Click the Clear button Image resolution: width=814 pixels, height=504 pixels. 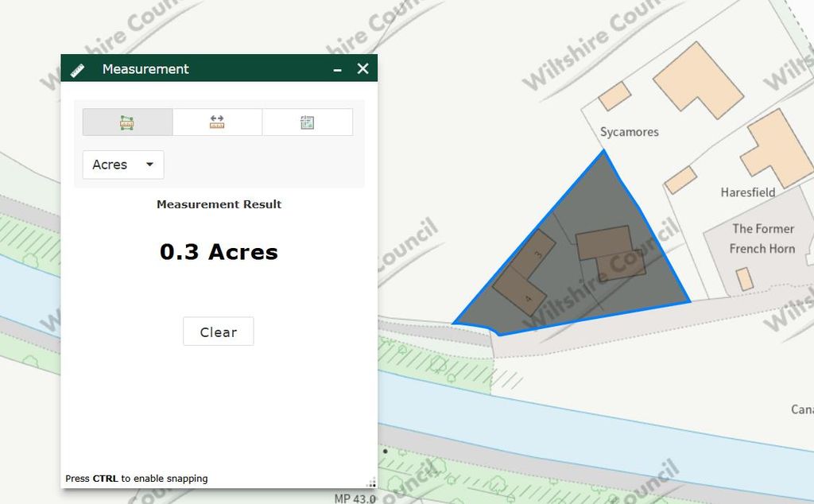219,331
